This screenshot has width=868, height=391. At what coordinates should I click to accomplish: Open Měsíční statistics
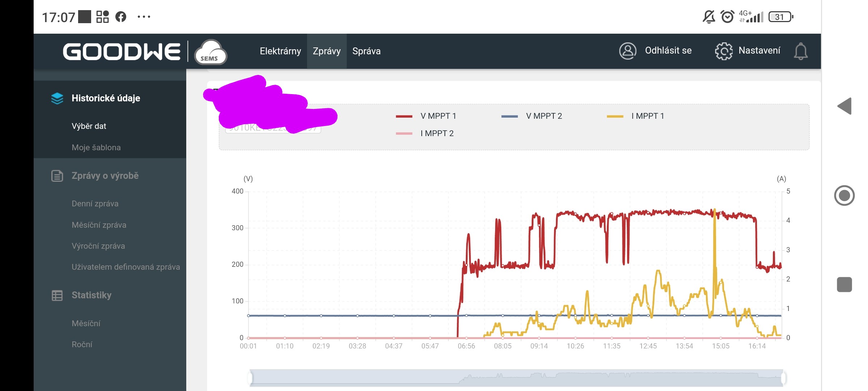coord(86,323)
